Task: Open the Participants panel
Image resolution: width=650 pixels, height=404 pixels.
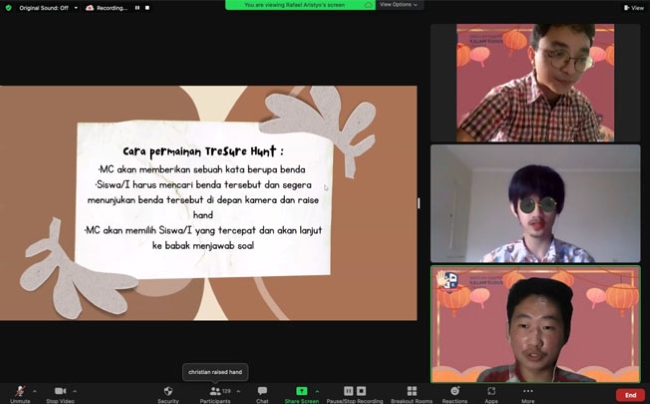Action: pos(215,392)
